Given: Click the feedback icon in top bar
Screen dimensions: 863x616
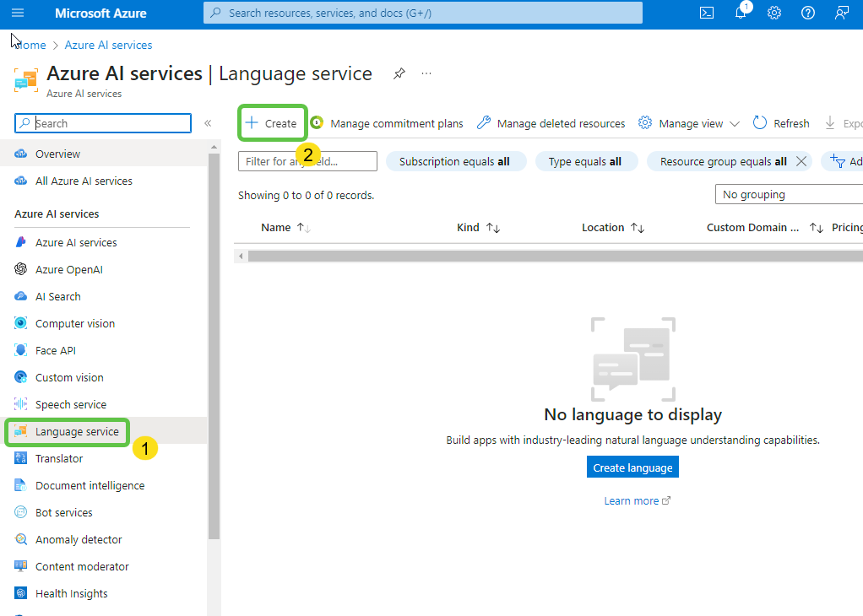Looking at the screenshot, I should coord(842,13).
